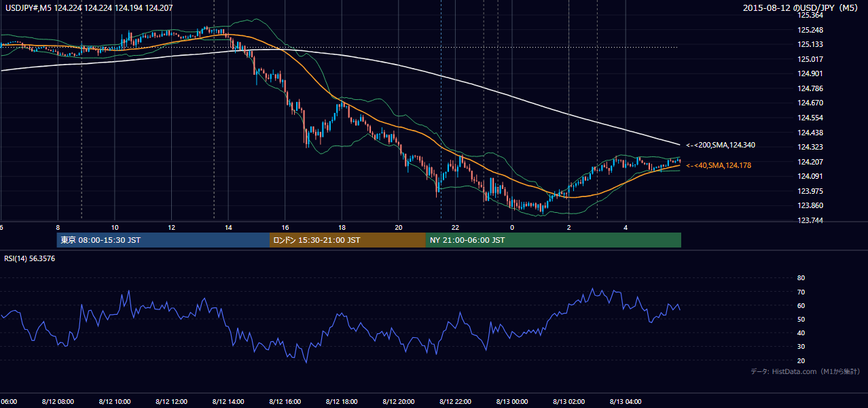Click price axis value 124.438
The width and height of the screenshot is (868, 408).
810,133
